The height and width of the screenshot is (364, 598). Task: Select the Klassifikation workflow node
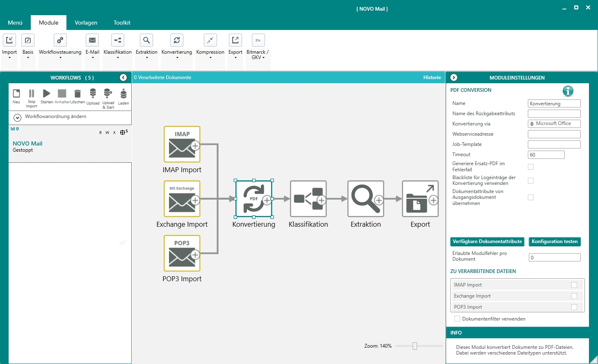pyautogui.click(x=308, y=199)
